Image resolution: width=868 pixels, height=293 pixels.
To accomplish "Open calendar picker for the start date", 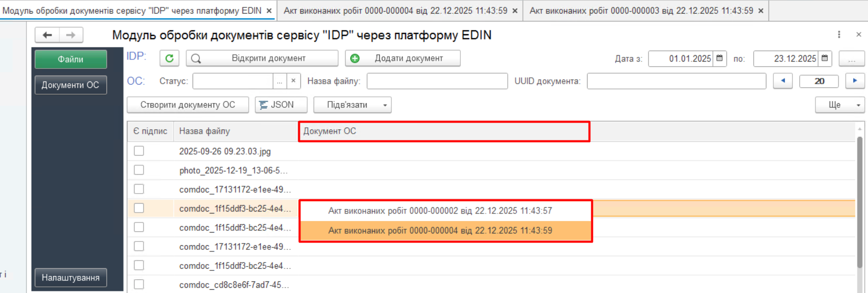I will [720, 58].
